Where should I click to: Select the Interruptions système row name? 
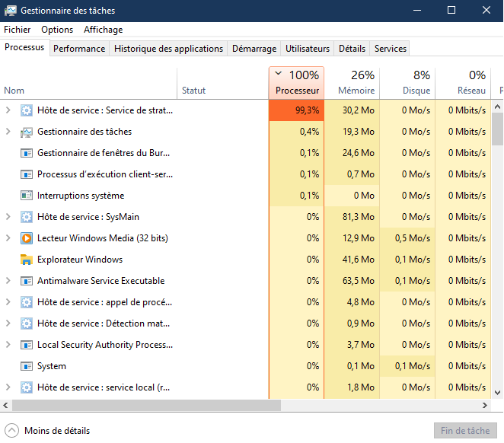tap(81, 196)
